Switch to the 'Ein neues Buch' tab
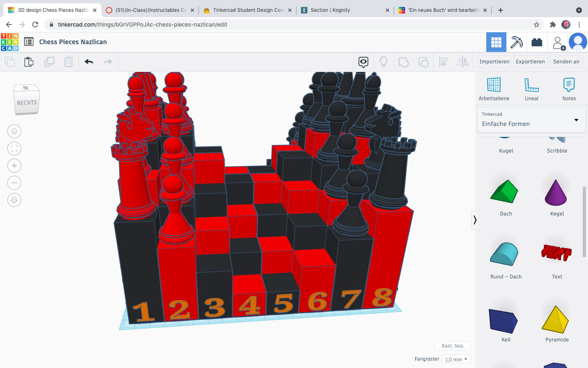This screenshot has height=368, width=588. [443, 10]
